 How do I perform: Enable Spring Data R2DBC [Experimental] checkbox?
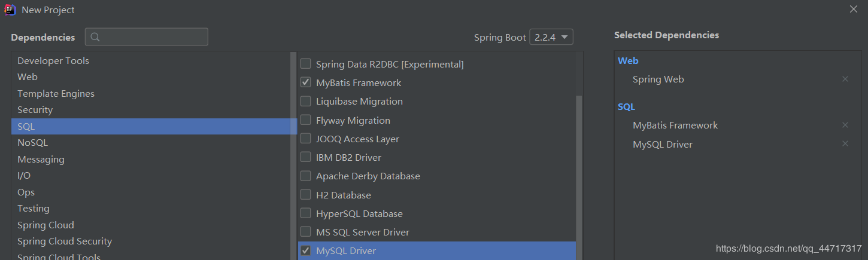point(305,64)
